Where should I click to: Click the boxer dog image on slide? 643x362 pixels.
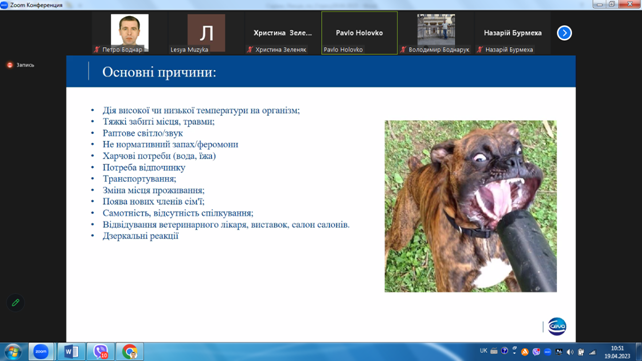(x=470, y=206)
